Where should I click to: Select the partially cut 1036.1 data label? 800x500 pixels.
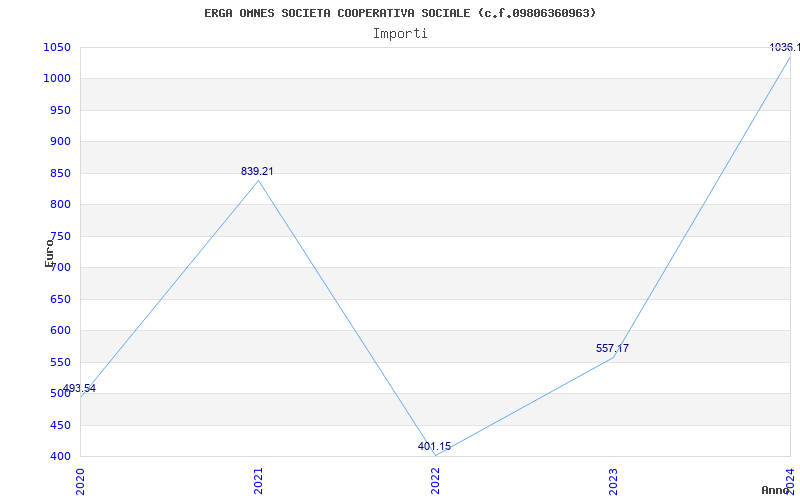(x=784, y=47)
